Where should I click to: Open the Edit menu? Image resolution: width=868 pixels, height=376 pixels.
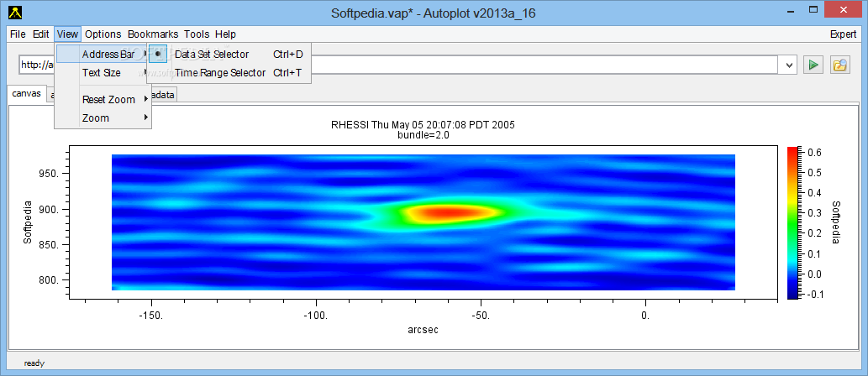coord(41,34)
